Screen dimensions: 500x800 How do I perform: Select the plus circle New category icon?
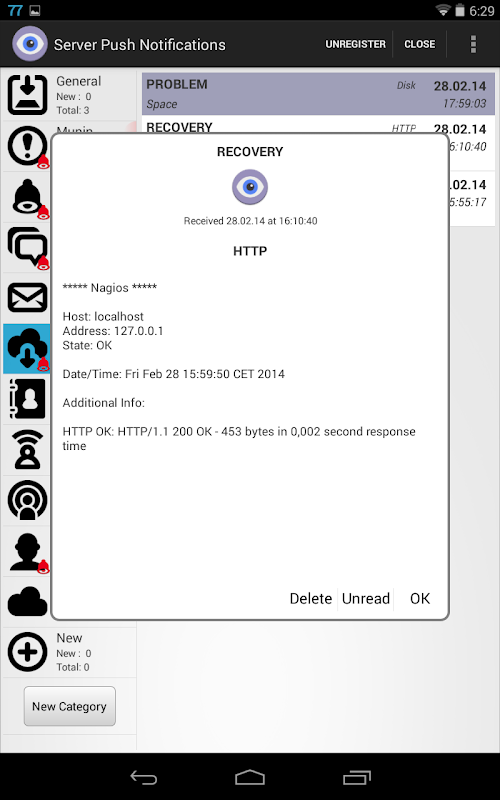(x=27, y=652)
